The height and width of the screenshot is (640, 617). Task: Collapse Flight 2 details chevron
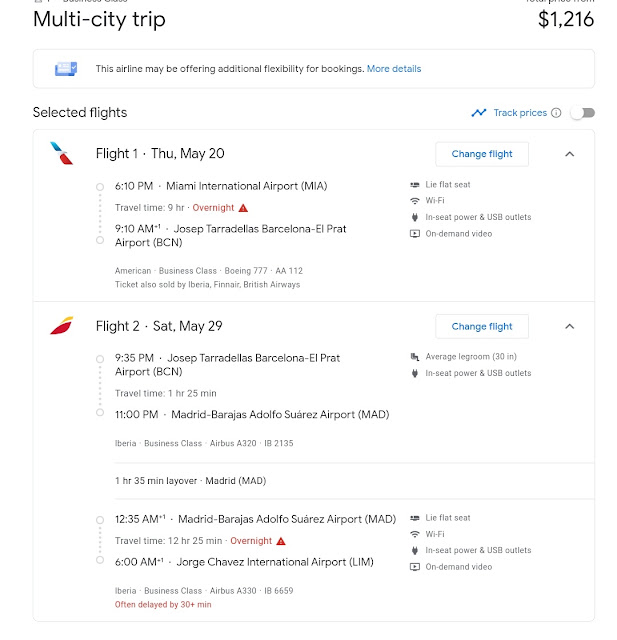pos(570,327)
